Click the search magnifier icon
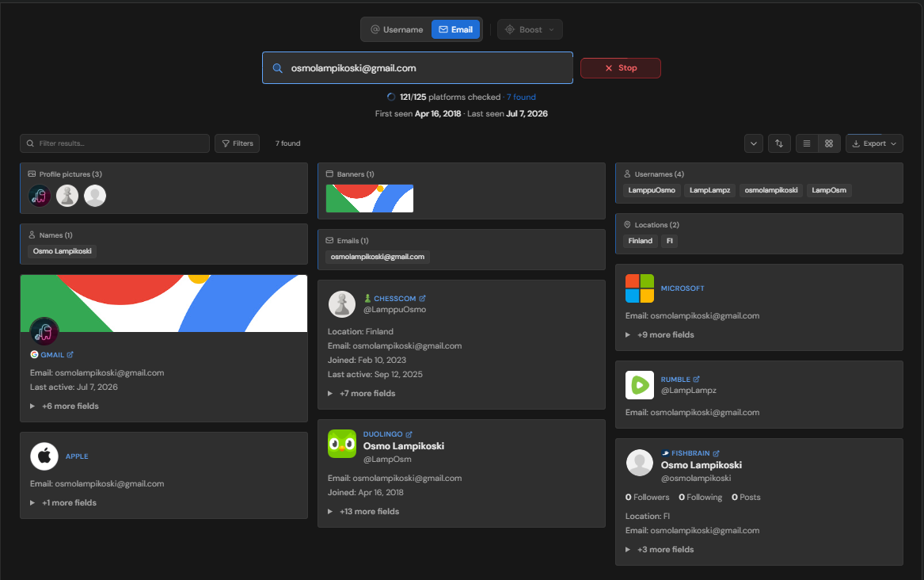 click(278, 68)
